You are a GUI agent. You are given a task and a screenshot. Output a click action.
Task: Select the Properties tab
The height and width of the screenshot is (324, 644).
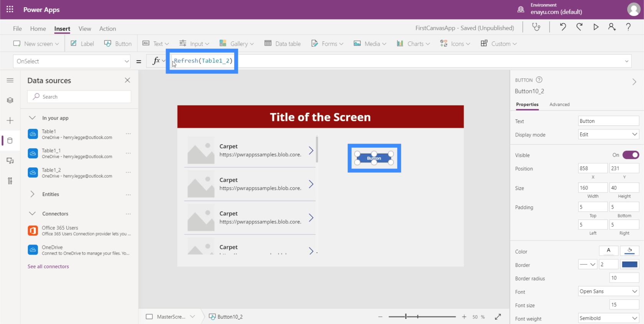pos(527,104)
